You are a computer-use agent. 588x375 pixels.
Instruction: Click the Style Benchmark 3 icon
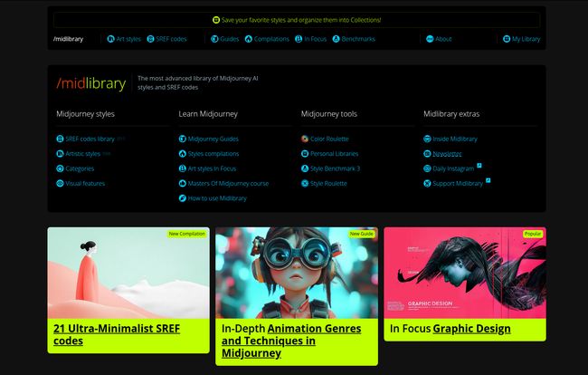click(x=305, y=168)
